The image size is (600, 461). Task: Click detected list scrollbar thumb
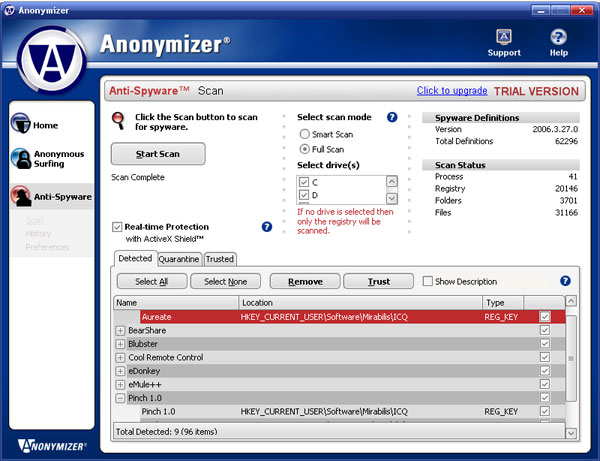pyautogui.click(x=571, y=358)
